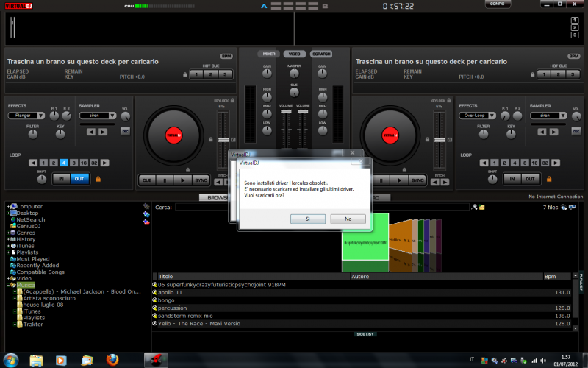Expand the Genres tree node
The height and width of the screenshot is (368, 588).
pyautogui.click(x=8, y=233)
